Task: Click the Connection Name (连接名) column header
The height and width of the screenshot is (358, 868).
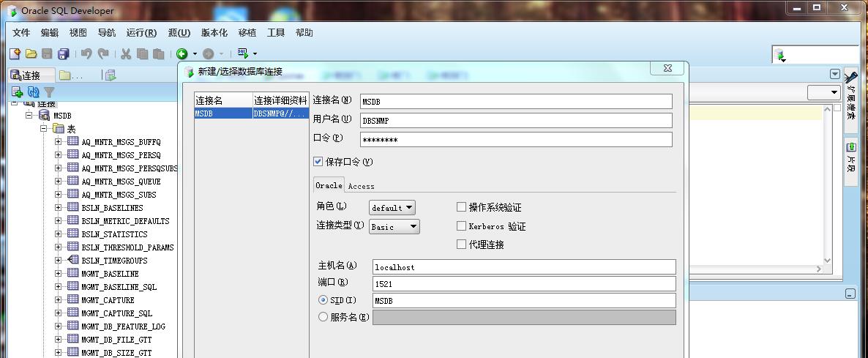Action: pos(223,100)
